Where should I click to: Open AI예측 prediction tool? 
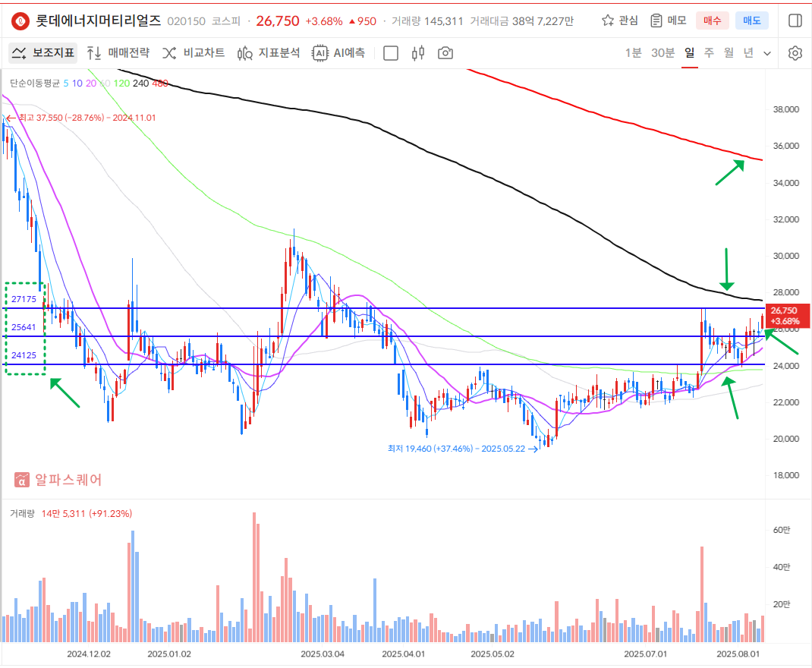[x=338, y=53]
